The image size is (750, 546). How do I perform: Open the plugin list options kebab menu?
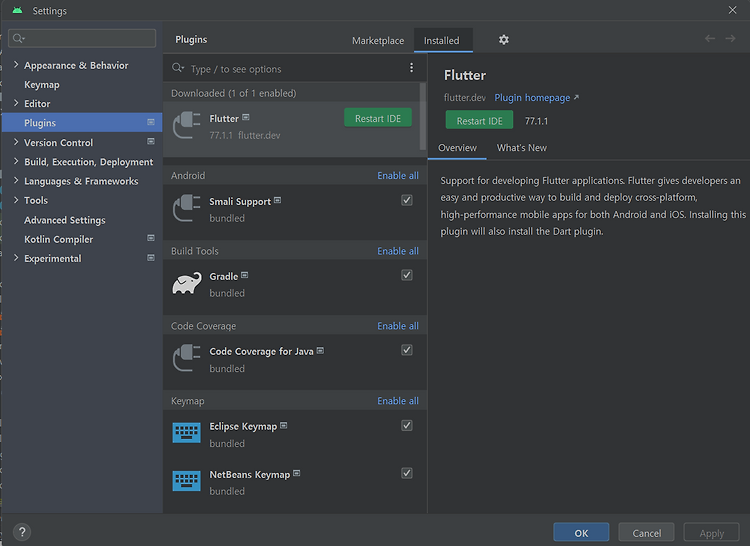(x=411, y=68)
